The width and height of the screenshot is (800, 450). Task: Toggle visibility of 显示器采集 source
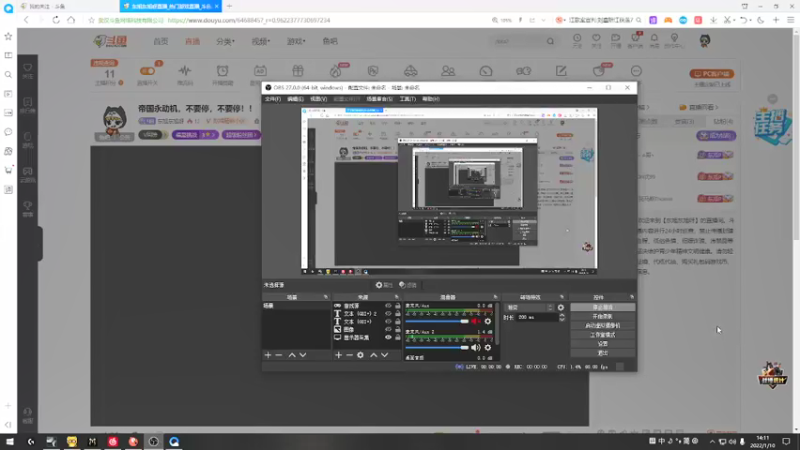coord(388,337)
